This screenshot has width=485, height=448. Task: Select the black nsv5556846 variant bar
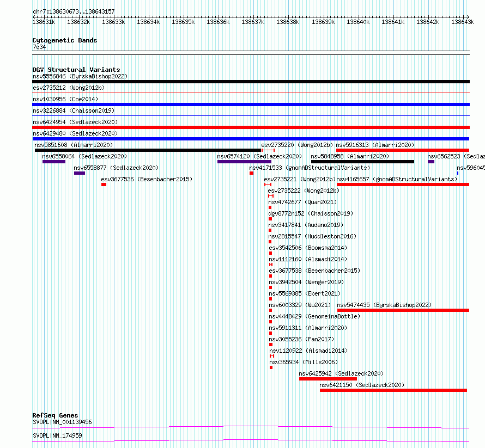pos(251,82)
